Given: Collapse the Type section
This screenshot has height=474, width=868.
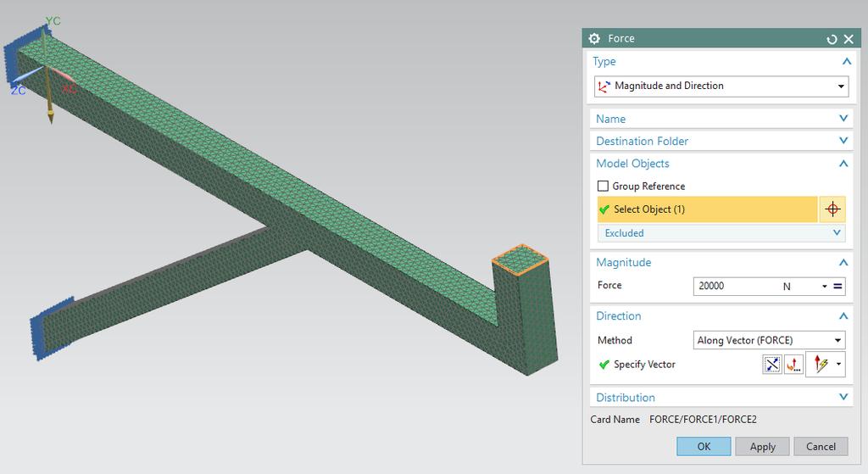Looking at the screenshot, I should click(x=847, y=61).
